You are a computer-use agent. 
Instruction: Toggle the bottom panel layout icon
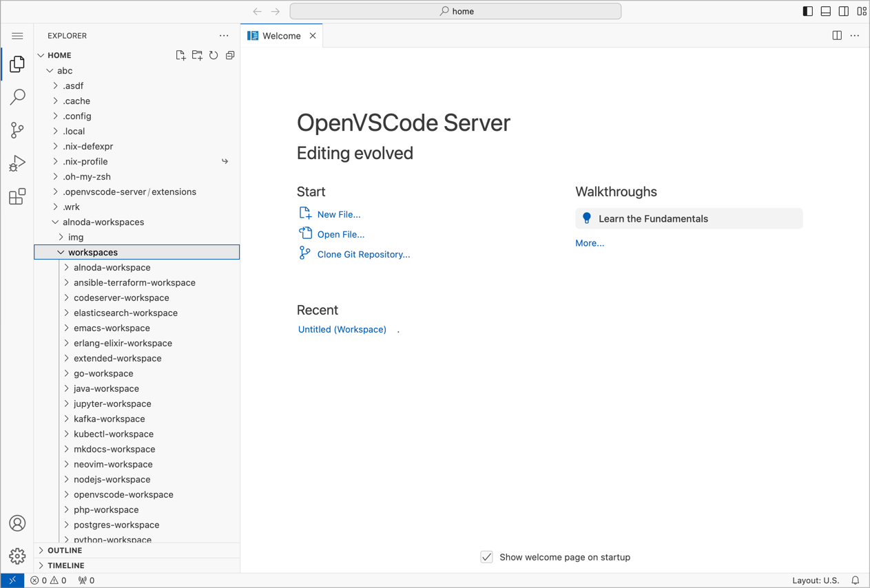point(826,11)
